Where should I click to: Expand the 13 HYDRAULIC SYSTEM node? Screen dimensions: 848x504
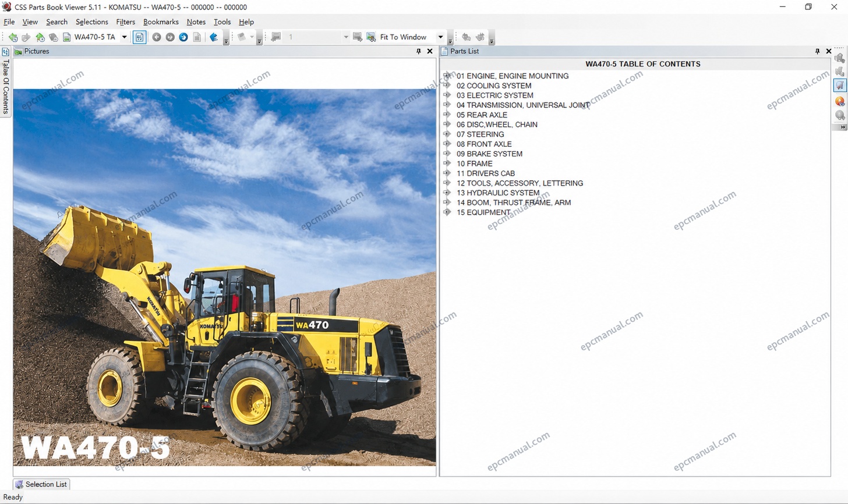(x=447, y=193)
